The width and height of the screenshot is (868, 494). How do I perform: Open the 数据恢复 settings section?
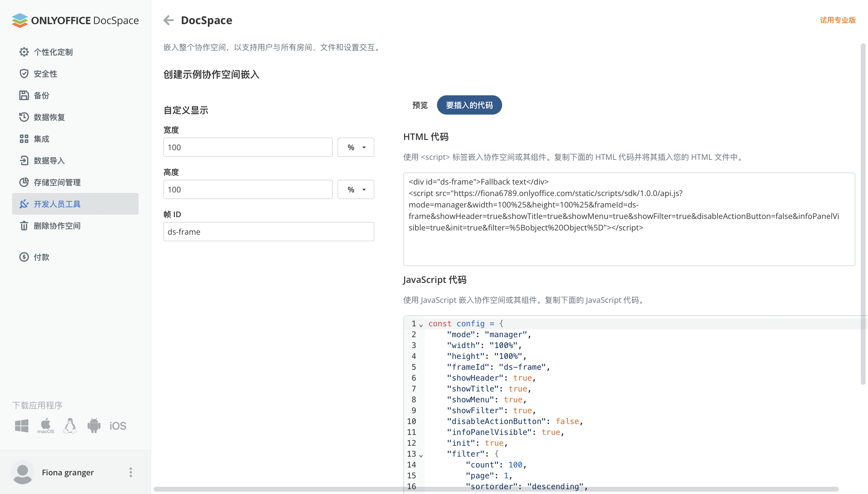pyautogui.click(x=75, y=117)
